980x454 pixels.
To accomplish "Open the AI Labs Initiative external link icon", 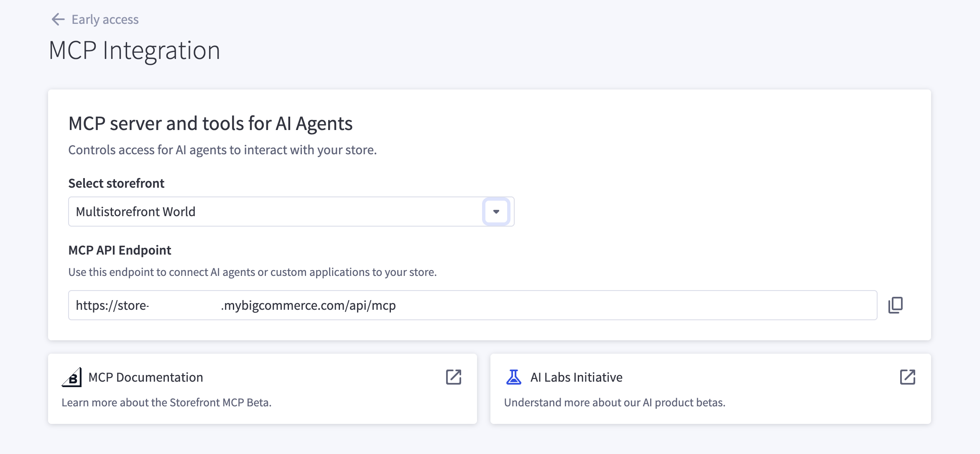I will pos(908,377).
